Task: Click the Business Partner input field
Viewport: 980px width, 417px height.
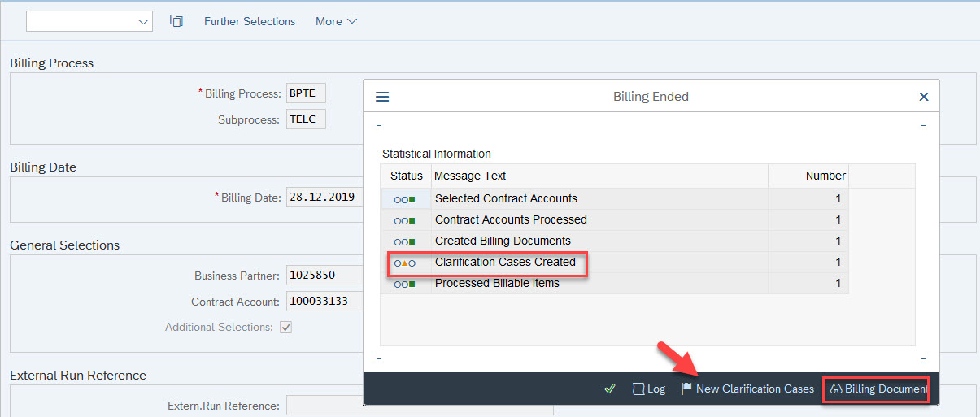Action: coord(324,276)
